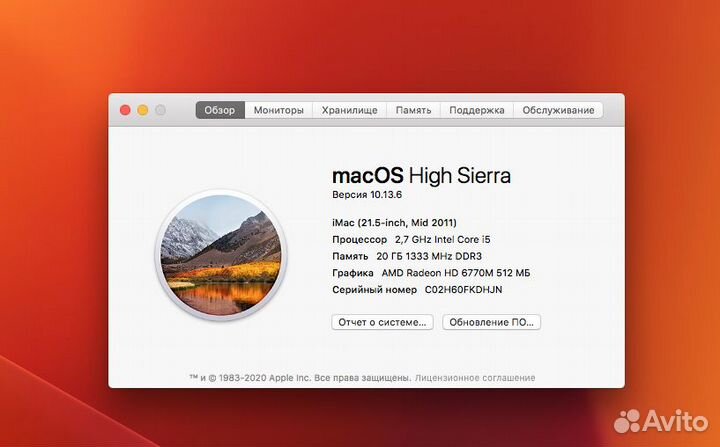The width and height of the screenshot is (720, 447).
Task: Click the grey disabled zoom button
Action: pos(160,110)
